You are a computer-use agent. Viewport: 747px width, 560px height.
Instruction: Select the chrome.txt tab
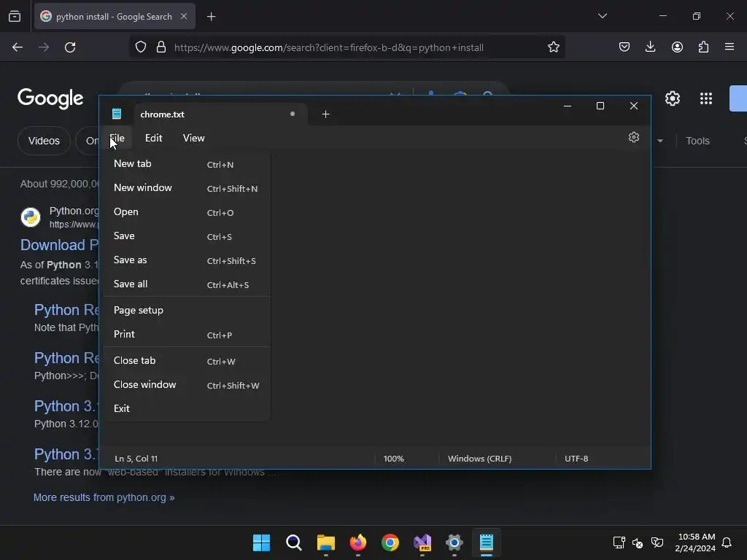(x=220, y=114)
